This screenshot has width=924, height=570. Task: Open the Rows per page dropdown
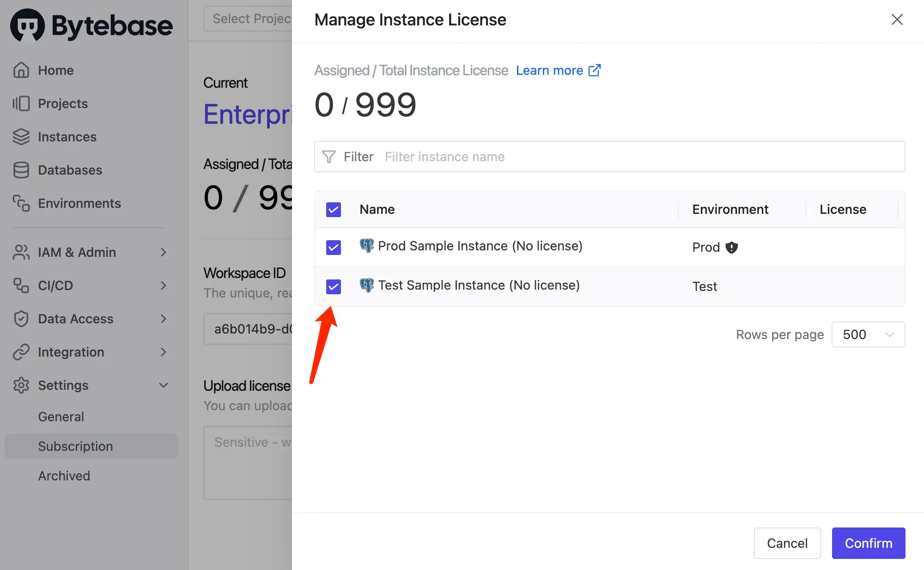[868, 334]
